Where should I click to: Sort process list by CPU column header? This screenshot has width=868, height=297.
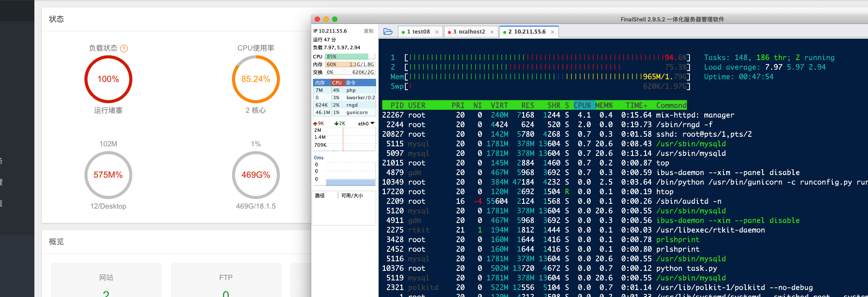pos(338,83)
